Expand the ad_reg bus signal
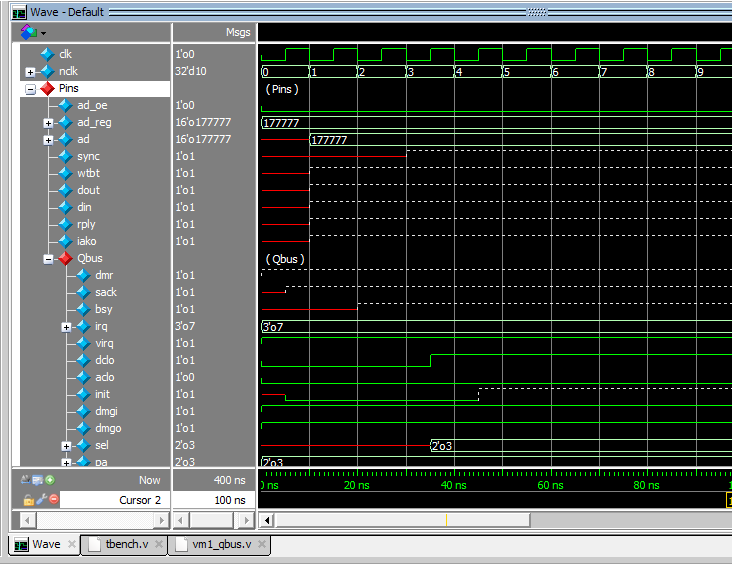 click(x=48, y=123)
